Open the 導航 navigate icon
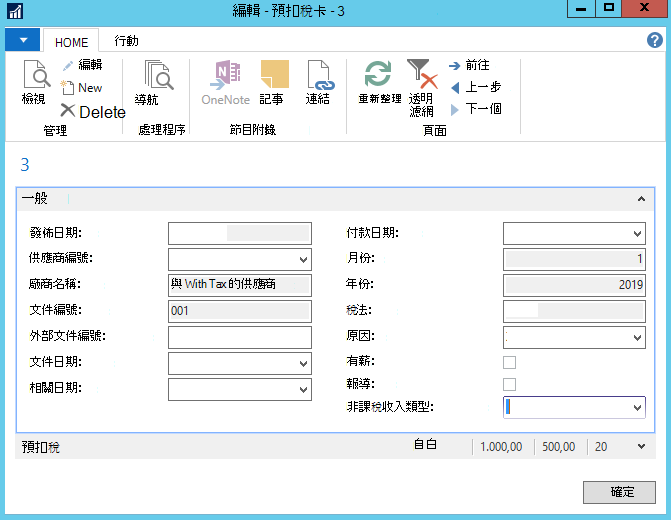This screenshot has height=520, width=671. coord(158,75)
